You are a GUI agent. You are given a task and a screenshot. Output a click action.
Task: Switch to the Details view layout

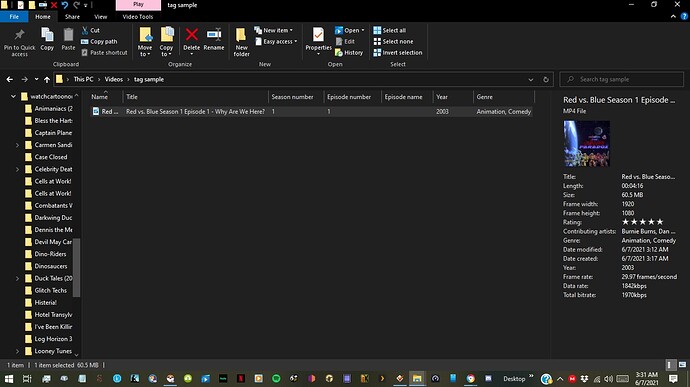(x=670, y=365)
